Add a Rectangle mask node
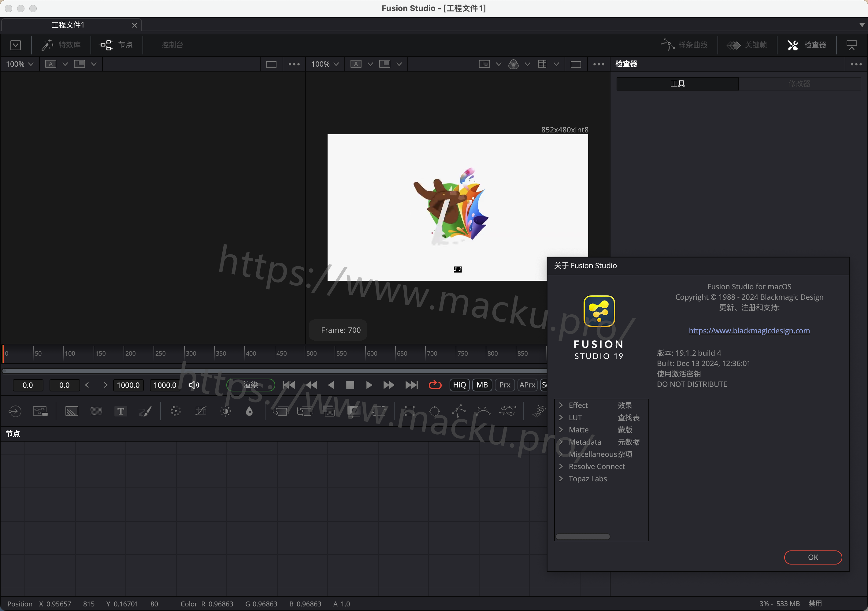 (410, 411)
